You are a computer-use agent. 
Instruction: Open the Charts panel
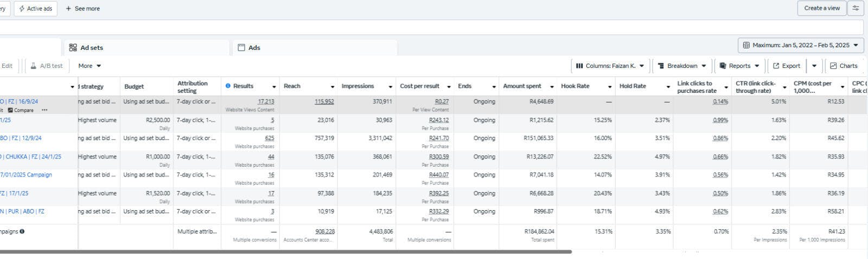[x=844, y=66]
